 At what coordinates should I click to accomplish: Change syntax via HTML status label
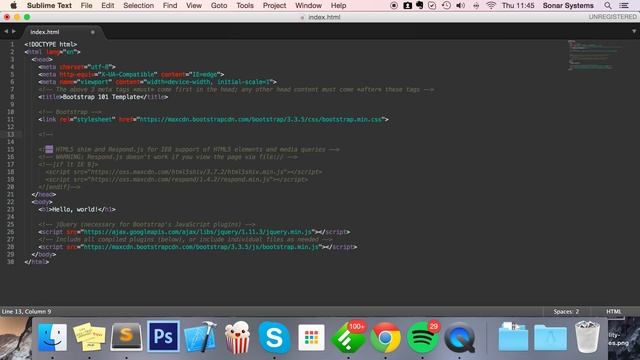(x=613, y=311)
